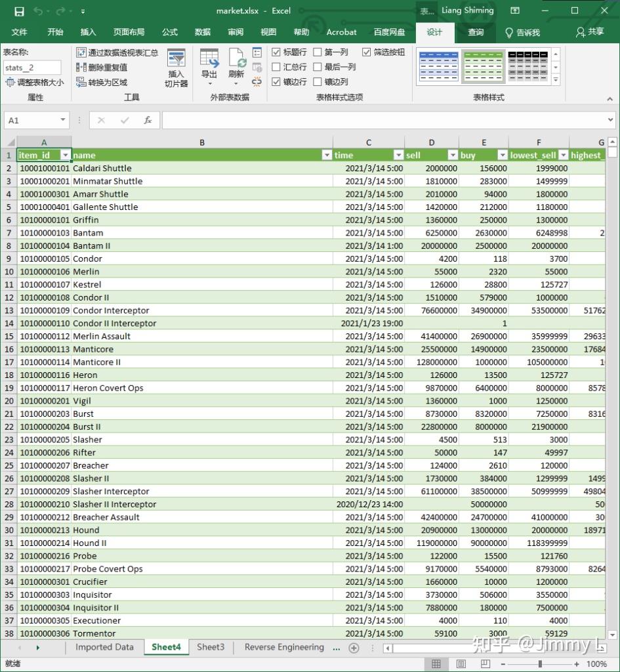Click Summarize with PivotTable (通过数据透视表汇总)
The image size is (620, 672).
[121, 52]
